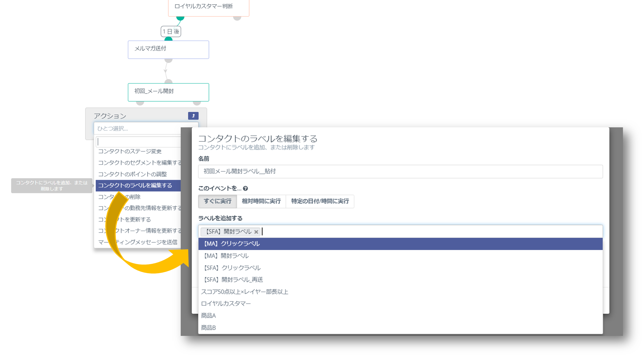Viewport: 644px width, 357px height.
Task: Select the 相対時間に実行 option
Action: click(261, 201)
